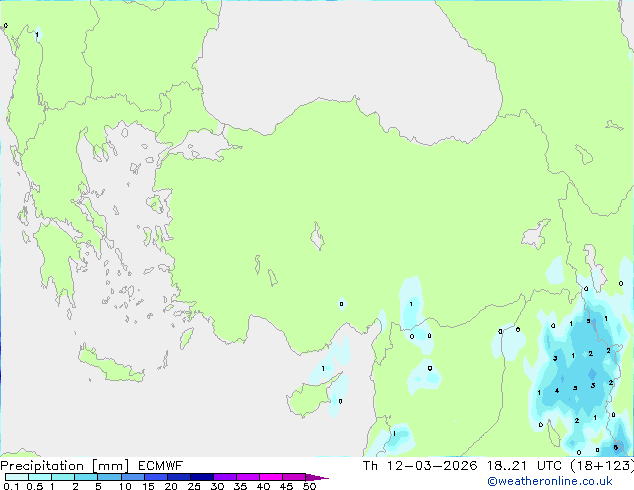The image size is (634, 490).
Task: Click the '18..21 UTC' time range text
Action: tap(524, 466)
